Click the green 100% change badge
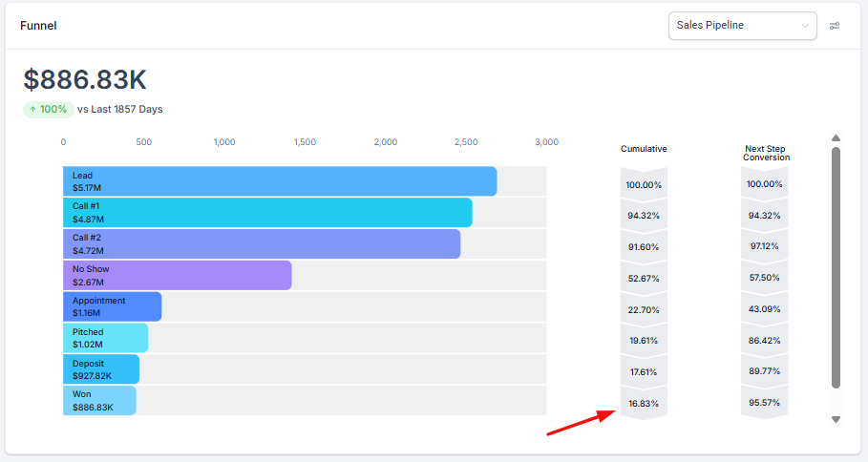 click(x=48, y=109)
